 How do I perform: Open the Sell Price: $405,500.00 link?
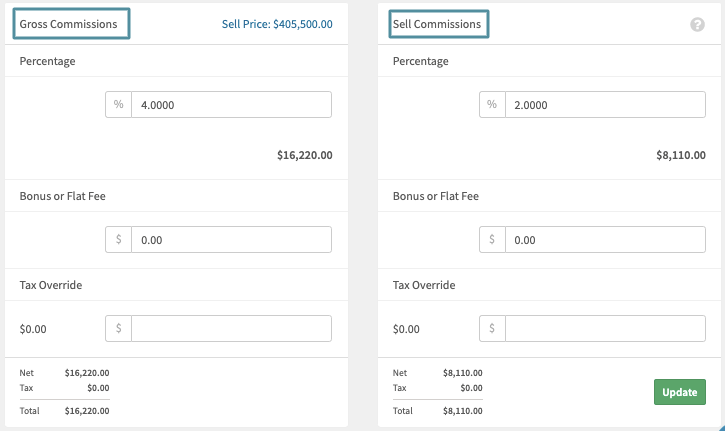(x=274, y=23)
